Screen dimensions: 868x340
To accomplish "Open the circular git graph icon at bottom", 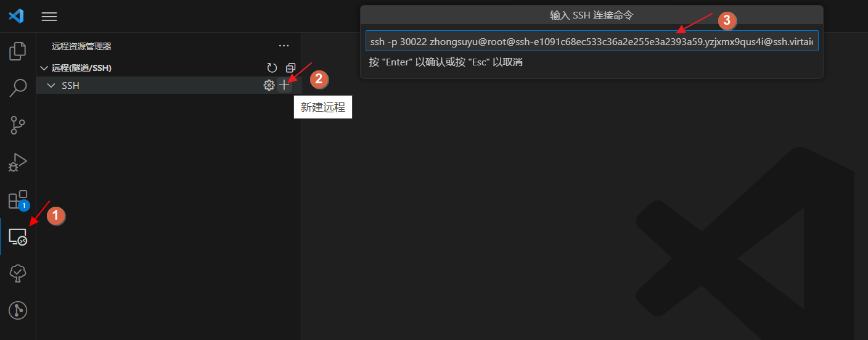I will click(18, 310).
